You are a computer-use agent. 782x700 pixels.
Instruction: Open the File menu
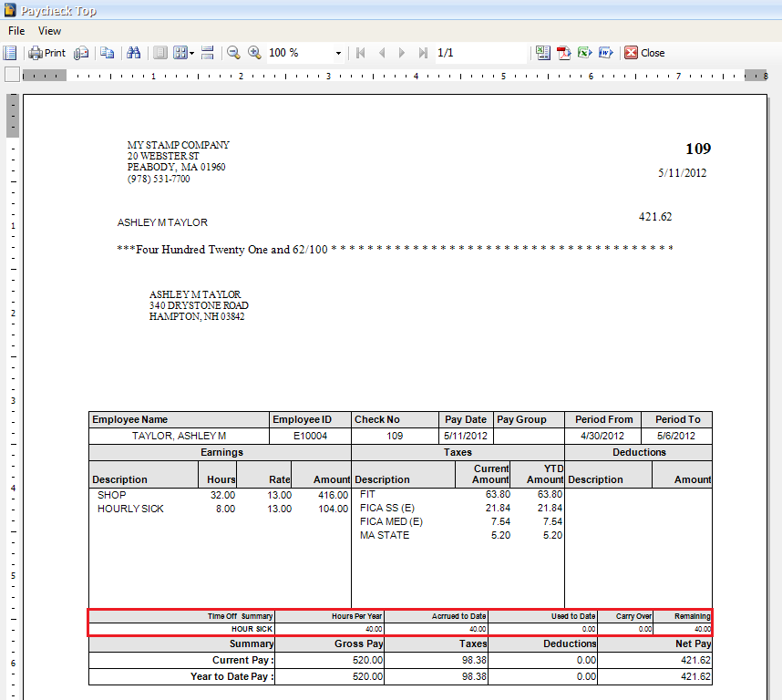pyautogui.click(x=16, y=31)
